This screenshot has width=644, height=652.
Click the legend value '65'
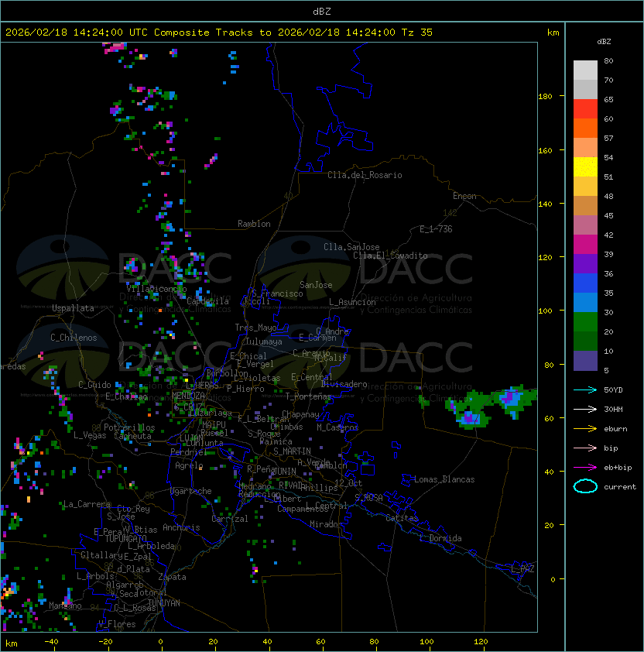pyautogui.click(x=608, y=100)
